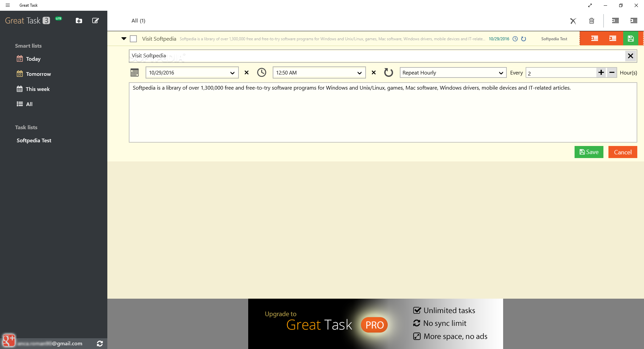
Task: Clear the due date value
Action: (x=247, y=72)
